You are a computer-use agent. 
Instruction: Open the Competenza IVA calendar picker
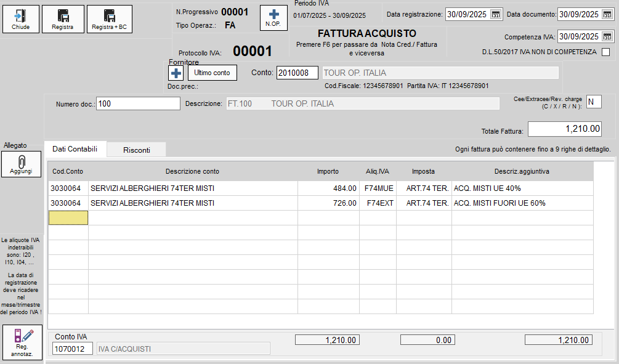(x=608, y=37)
